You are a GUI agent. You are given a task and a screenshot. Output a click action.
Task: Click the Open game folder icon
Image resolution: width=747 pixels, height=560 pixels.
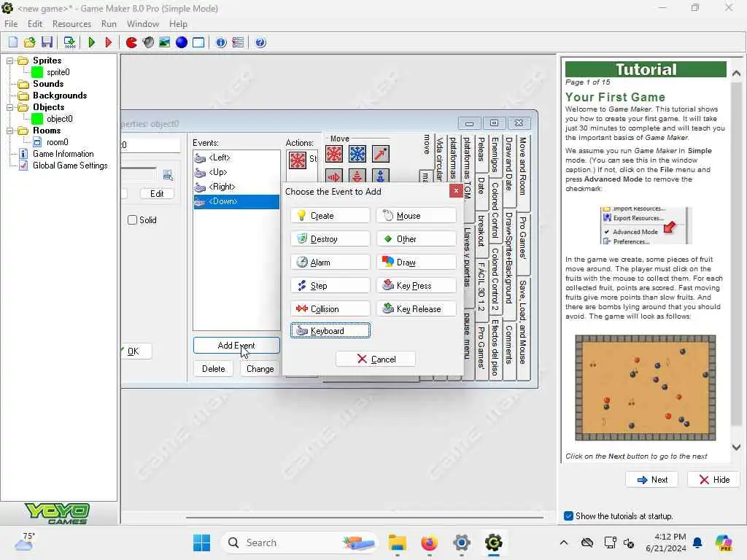(29, 42)
